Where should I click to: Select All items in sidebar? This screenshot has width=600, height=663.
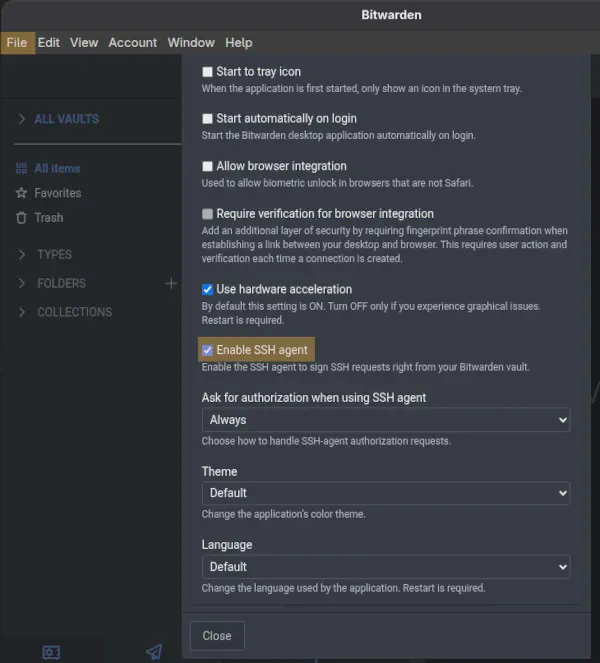[57, 169]
